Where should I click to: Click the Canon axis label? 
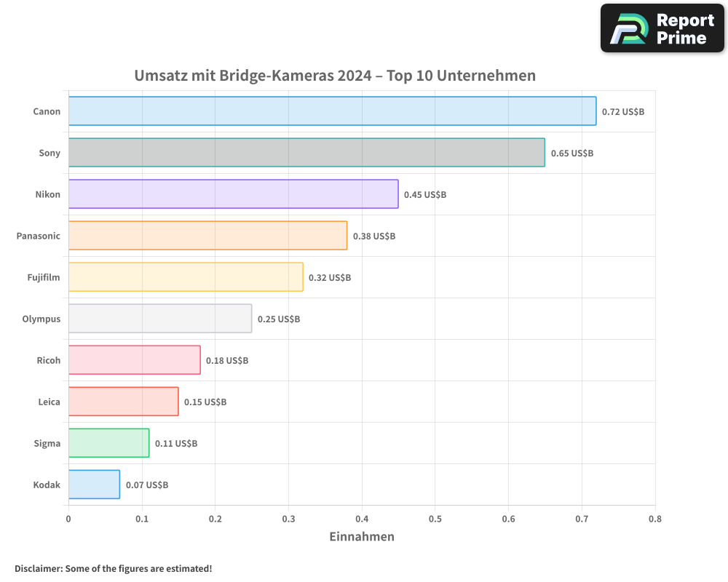[x=47, y=111]
